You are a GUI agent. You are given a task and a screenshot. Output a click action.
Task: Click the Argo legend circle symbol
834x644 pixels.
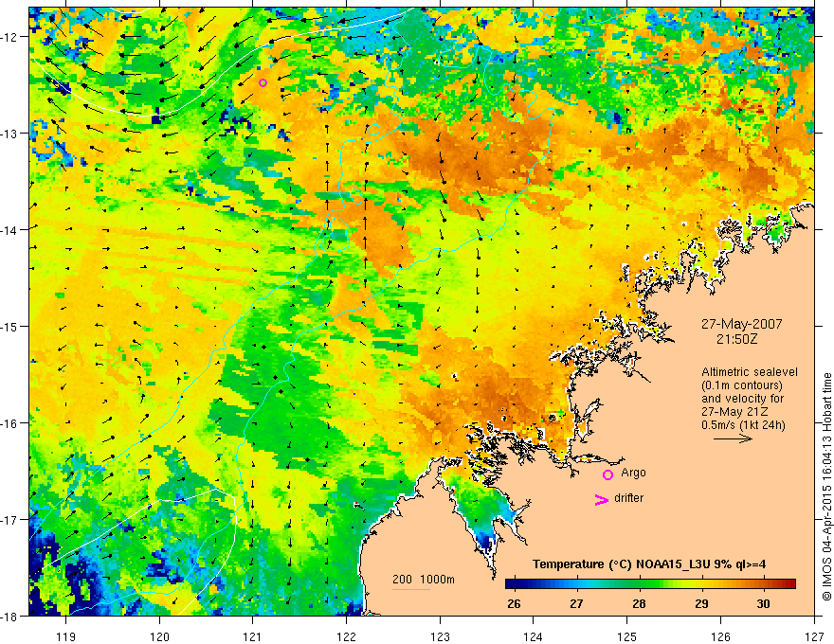(607, 474)
